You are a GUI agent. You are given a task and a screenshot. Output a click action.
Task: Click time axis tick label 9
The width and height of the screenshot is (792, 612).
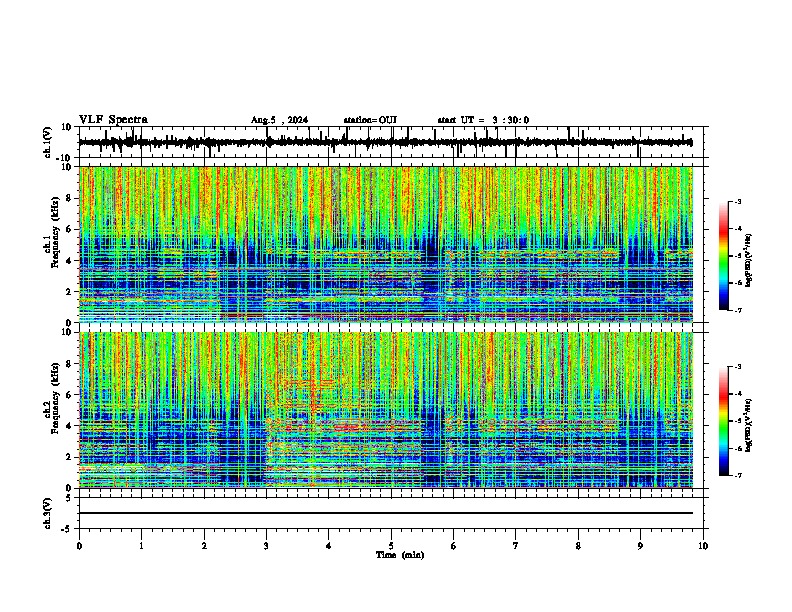pos(640,546)
